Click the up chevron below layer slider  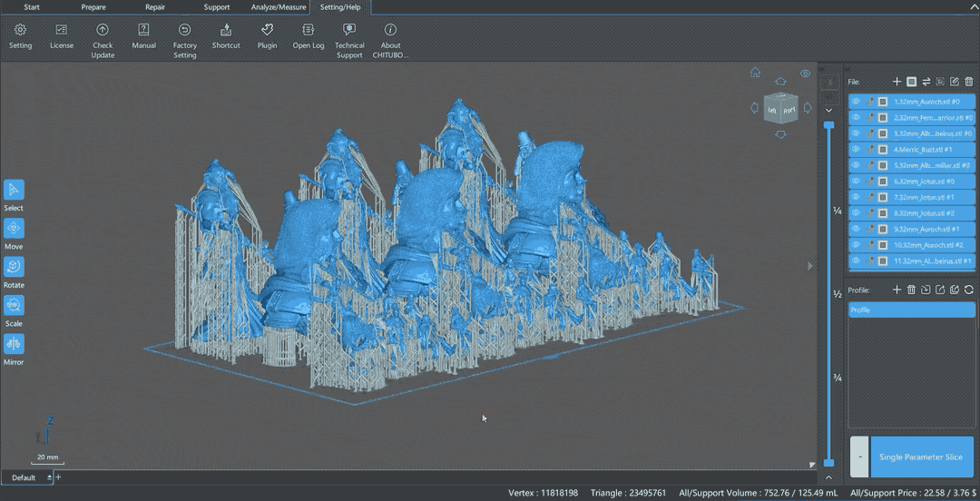tap(828, 477)
